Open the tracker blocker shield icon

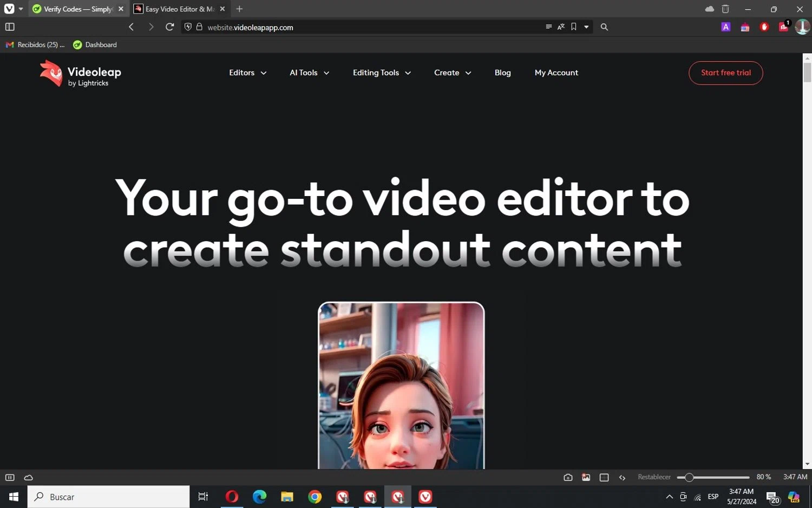[x=188, y=27]
